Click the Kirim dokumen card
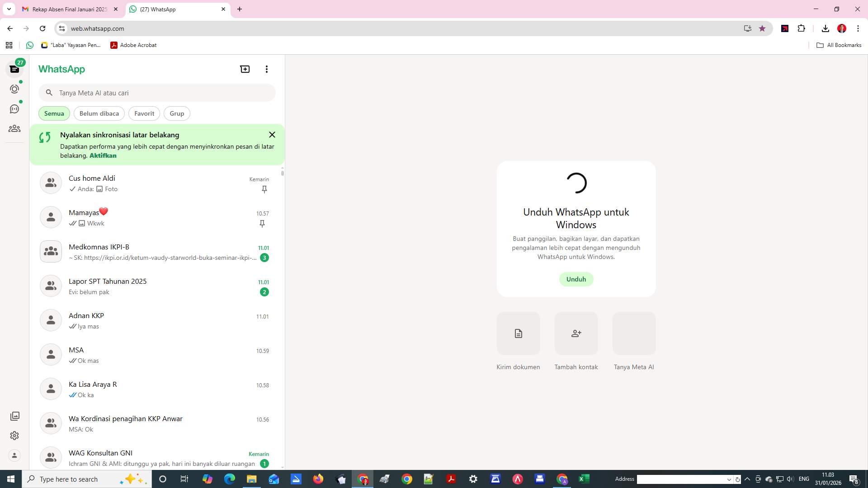This screenshot has height=488, width=868. click(518, 333)
